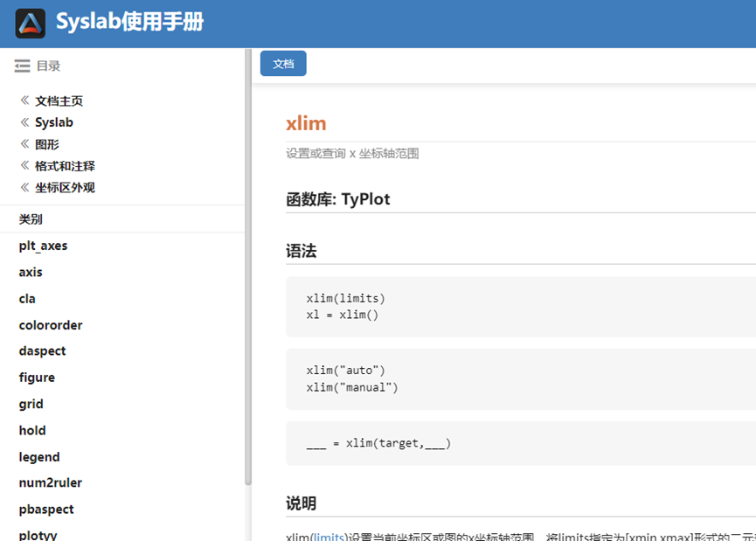The height and width of the screenshot is (541, 756).
Task: Open legend function page
Action: (39, 457)
